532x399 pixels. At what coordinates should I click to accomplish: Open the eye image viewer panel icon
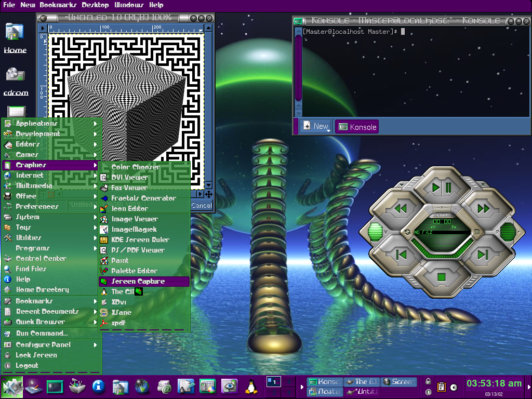click(x=229, y=387)
